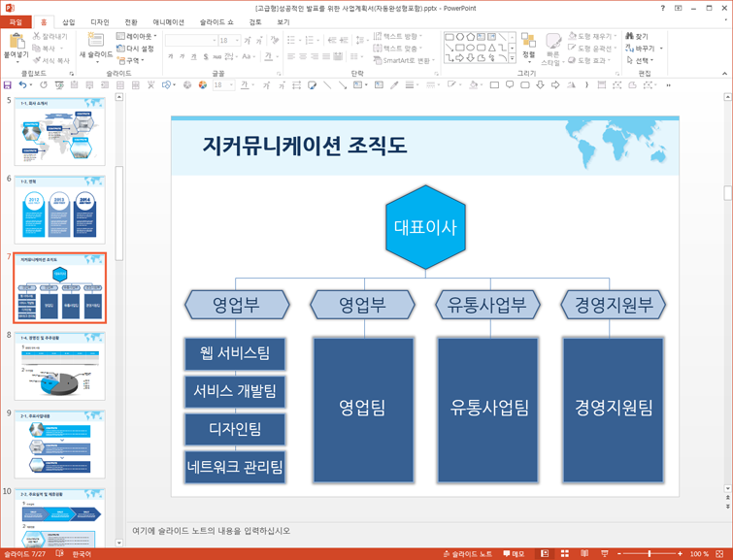This screenshot has width=733, height=560.
Task: Open Replace (바꾸기) dropdown arrow
Action: coord(661,49)
